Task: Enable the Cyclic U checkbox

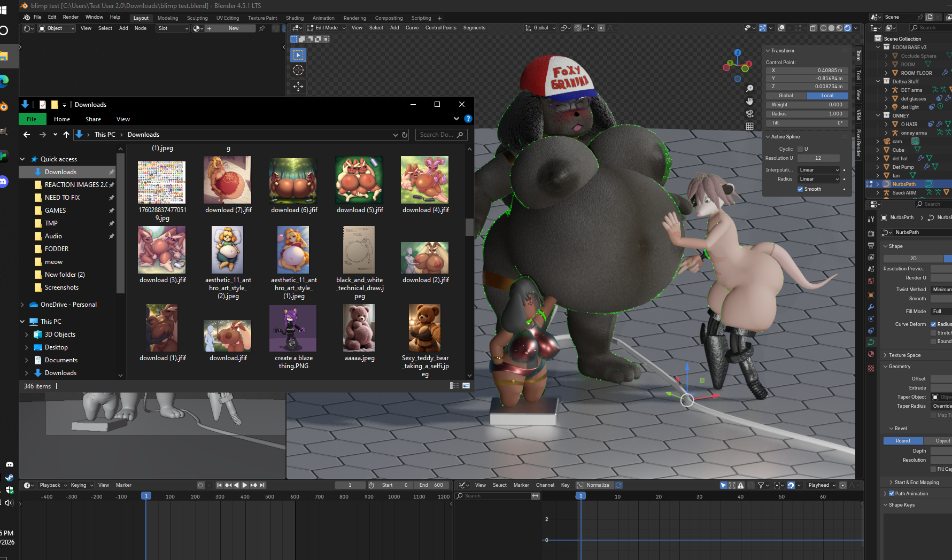Action: tap(800, 149)
